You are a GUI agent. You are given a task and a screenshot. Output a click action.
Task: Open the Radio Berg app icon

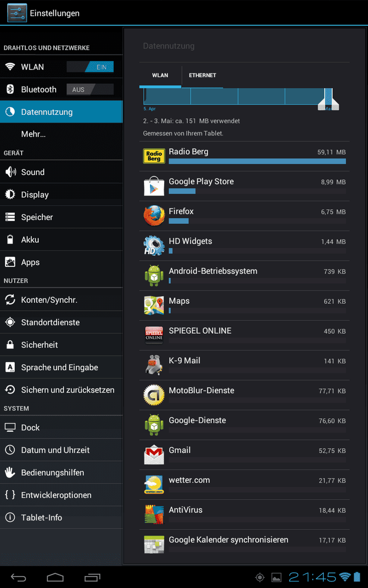pos(154,156)
